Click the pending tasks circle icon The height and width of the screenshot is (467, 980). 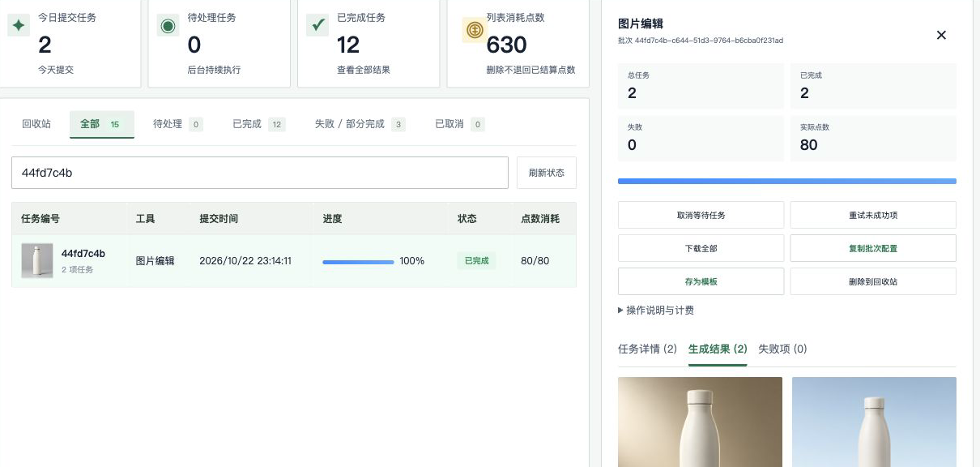168,25
